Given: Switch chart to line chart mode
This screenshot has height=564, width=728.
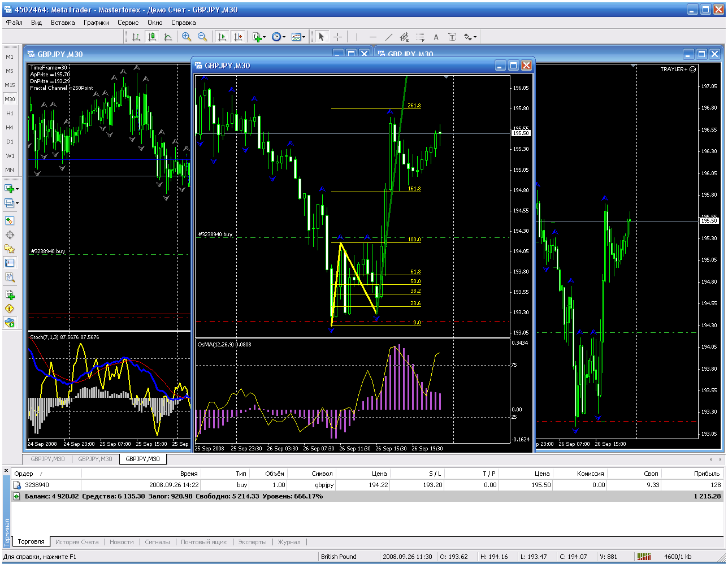Looking at the screenshot, I should [168, 37].
